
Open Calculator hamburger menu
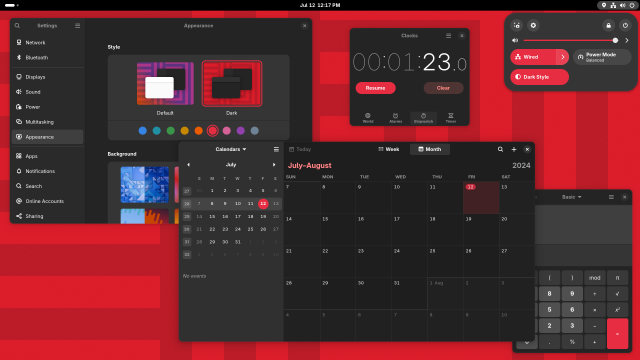611,197
